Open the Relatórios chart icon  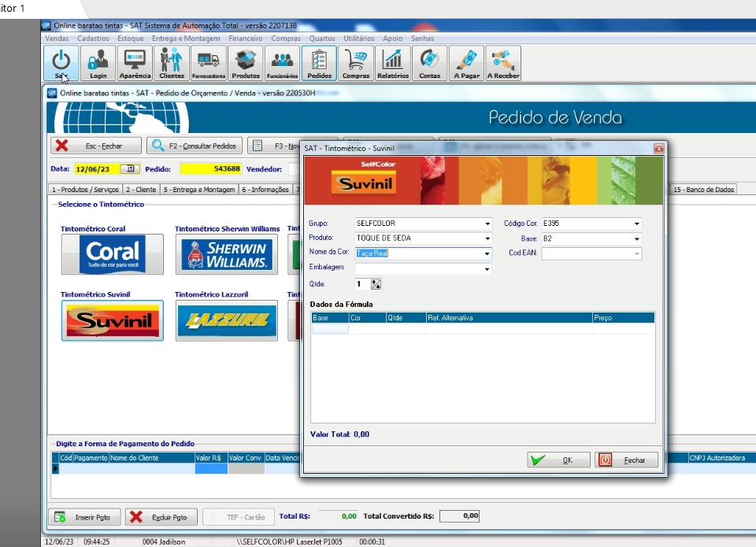(392, 63)
